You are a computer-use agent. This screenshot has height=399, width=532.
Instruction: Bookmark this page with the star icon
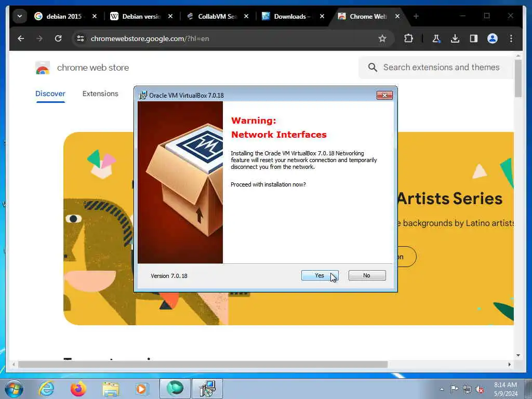coord(382,38)
